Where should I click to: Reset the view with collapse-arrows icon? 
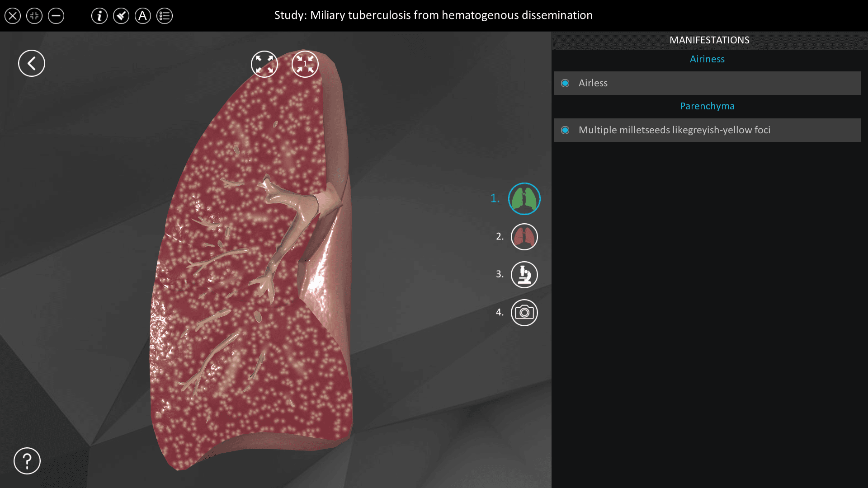click(305, 64)
